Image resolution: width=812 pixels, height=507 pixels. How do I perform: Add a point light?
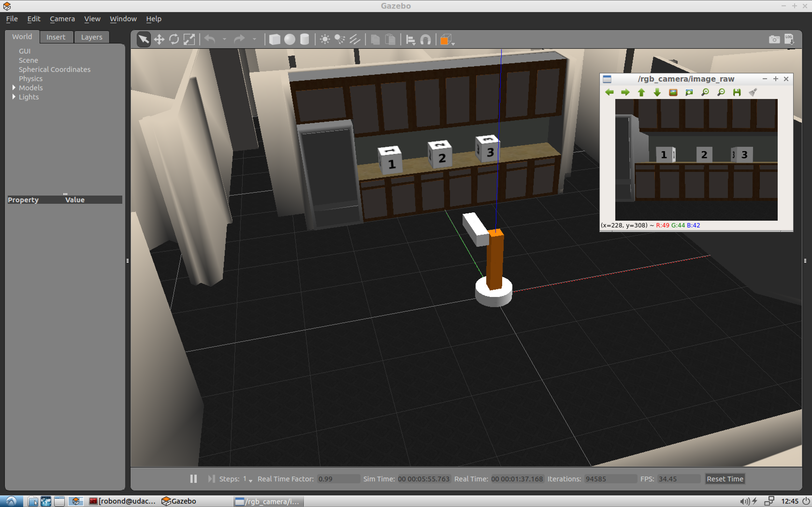click(325, 40)
